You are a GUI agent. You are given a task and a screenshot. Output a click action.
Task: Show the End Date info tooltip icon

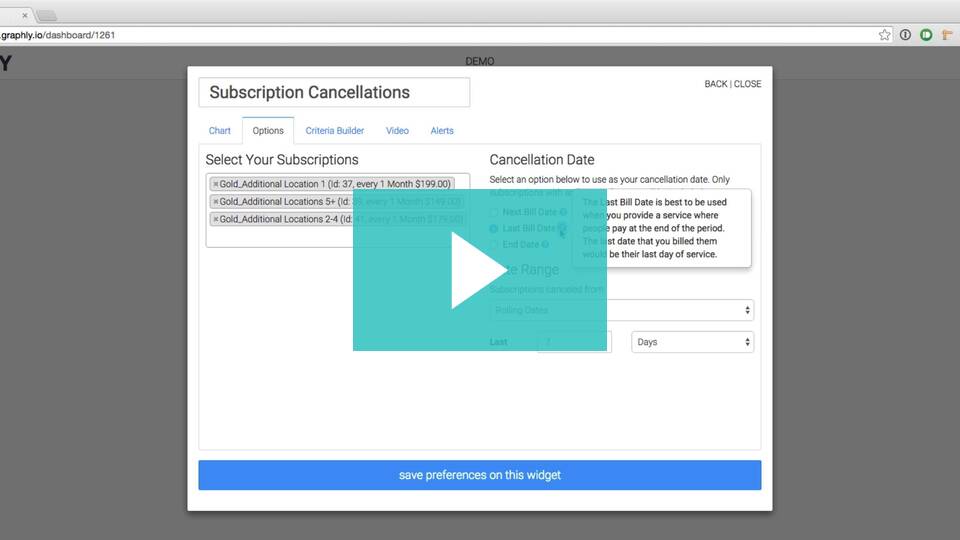(x=545, y=244)
